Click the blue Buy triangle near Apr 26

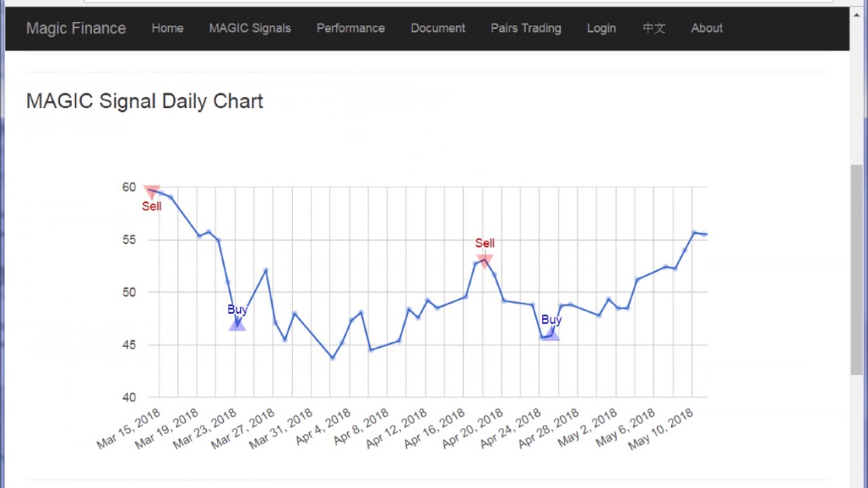pos(551,333)
